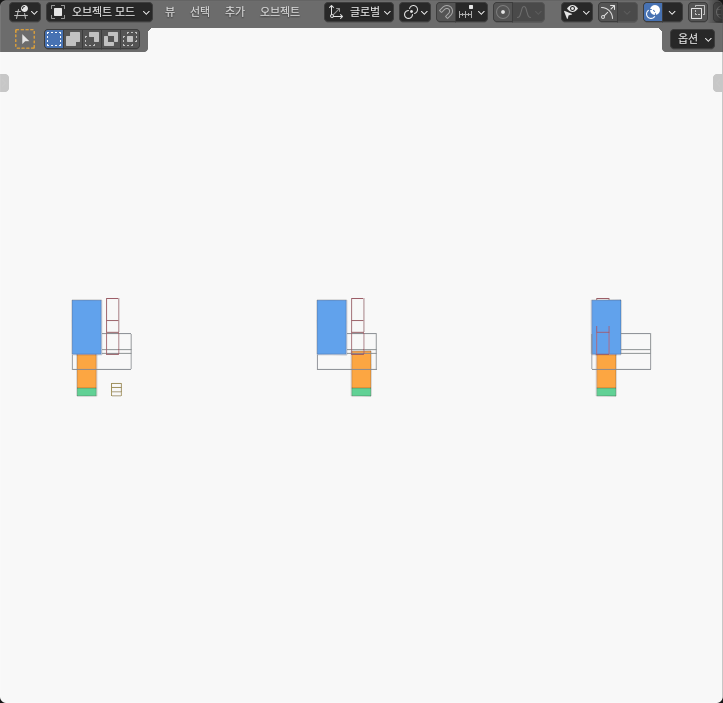Viewport: 723px width, 703px height.
Task: Select the box select tool icon
Action: pyautogui.click(x=25, y=39)
